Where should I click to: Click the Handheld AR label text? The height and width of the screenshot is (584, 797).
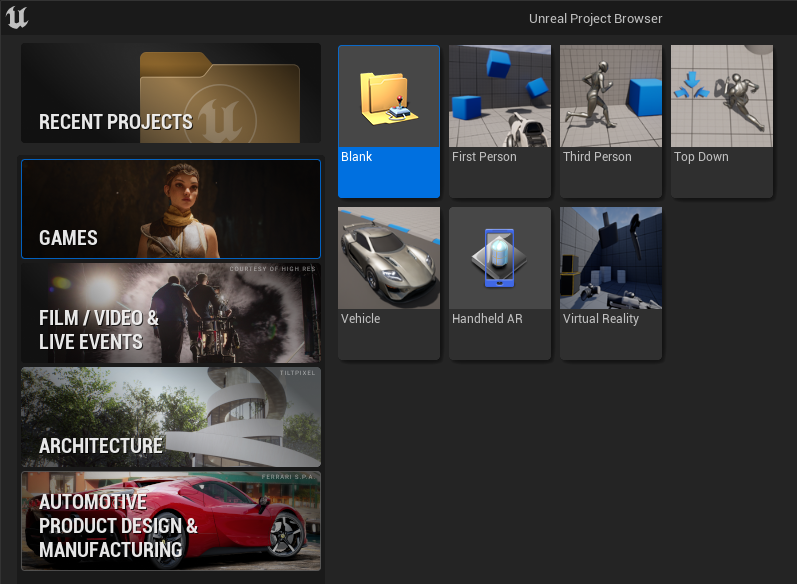[487, 319]
